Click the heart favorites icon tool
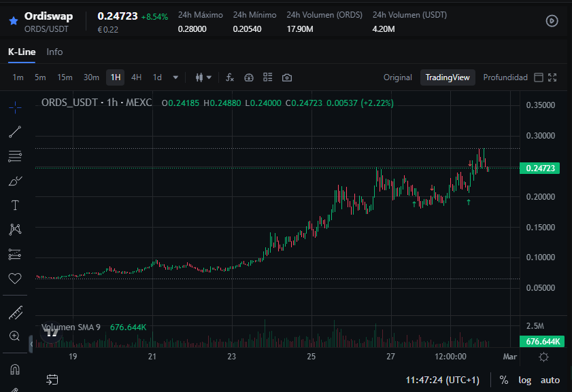 click(x=15, y=279)
